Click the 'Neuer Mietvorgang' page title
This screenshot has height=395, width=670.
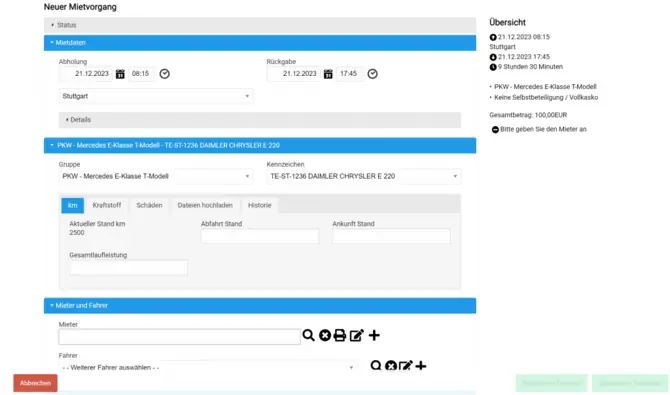tap(80, 7)
